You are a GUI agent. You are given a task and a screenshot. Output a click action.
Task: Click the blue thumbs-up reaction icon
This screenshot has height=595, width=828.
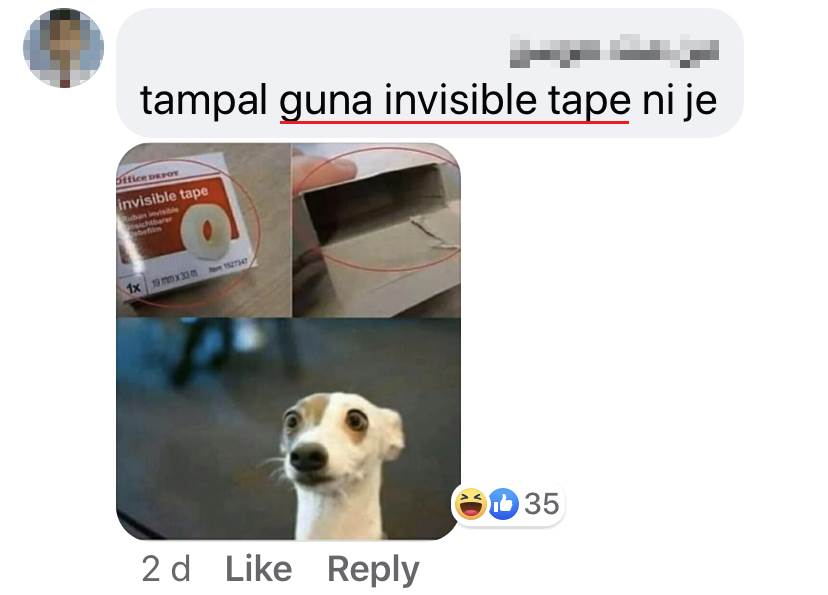pos(503,504)
